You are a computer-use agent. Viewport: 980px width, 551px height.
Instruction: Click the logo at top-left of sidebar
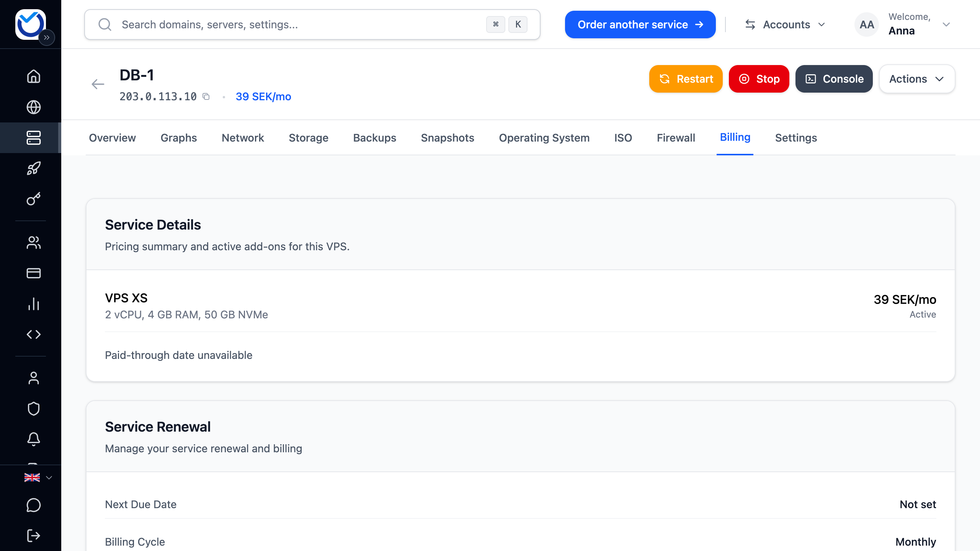coord(31,24)
